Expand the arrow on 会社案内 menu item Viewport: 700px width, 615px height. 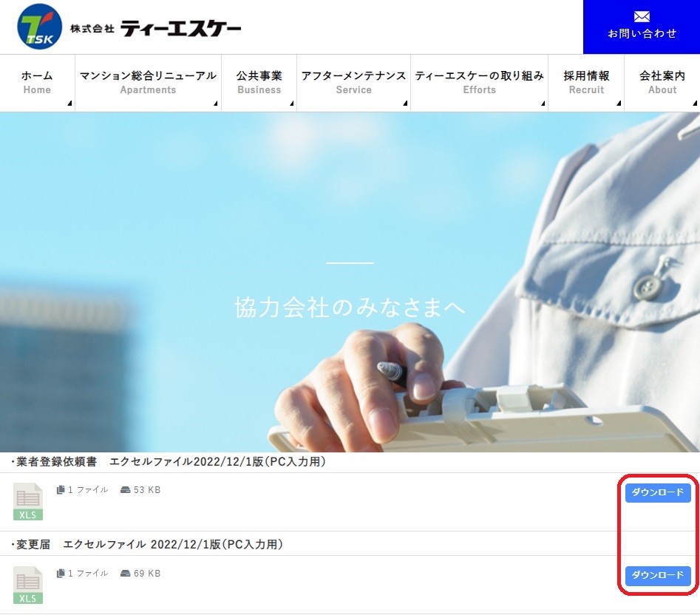[695, 103]
